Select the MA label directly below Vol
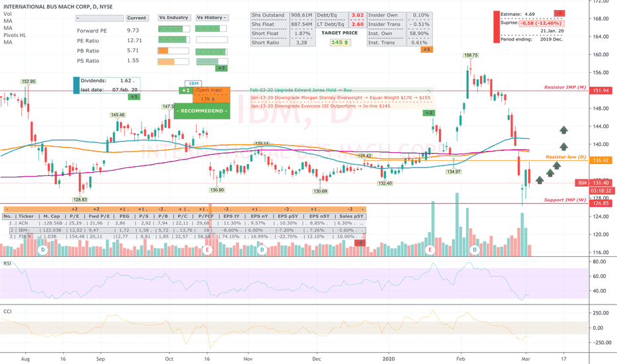The image size is (617, 364). click(8, 21)
